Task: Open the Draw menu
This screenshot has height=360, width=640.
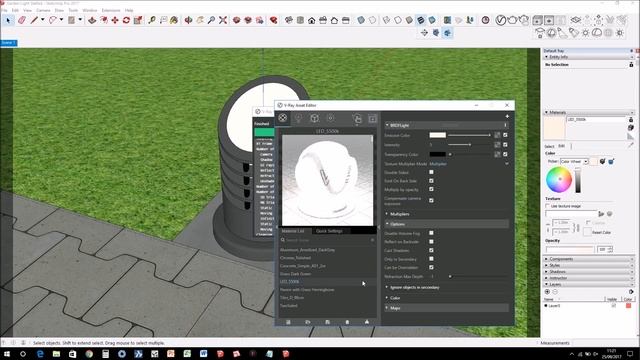Action: (59, 10)
